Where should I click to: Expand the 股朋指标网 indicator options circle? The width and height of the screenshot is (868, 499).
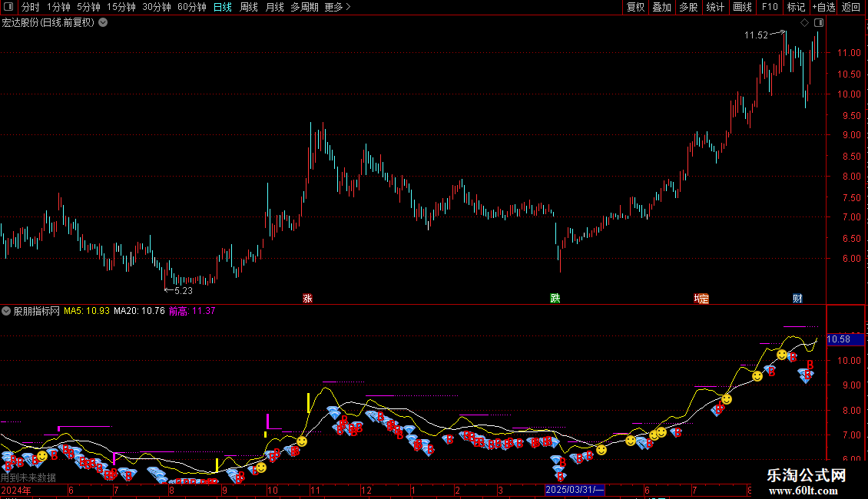tap(6, 311)
